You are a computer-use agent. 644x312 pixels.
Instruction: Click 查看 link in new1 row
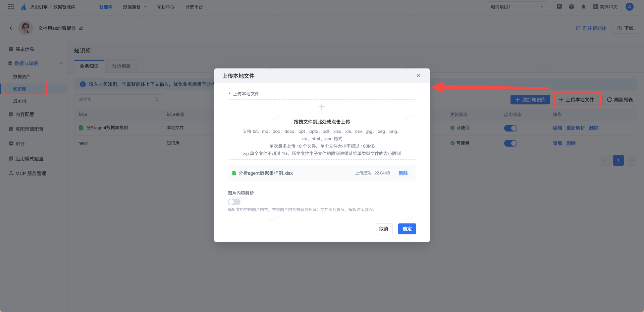(557, 143)
